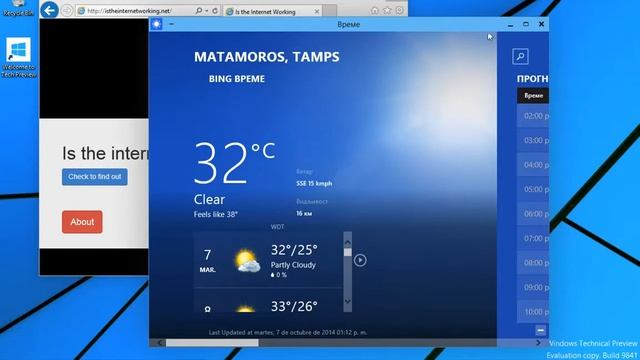Select the 09:00 hourly forecast row
Viewport: 640px width, 360px height.
[x=533, y=287]
